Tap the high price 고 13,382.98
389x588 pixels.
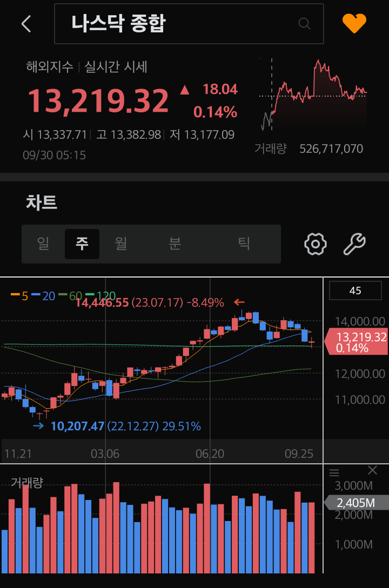[129, 134]
